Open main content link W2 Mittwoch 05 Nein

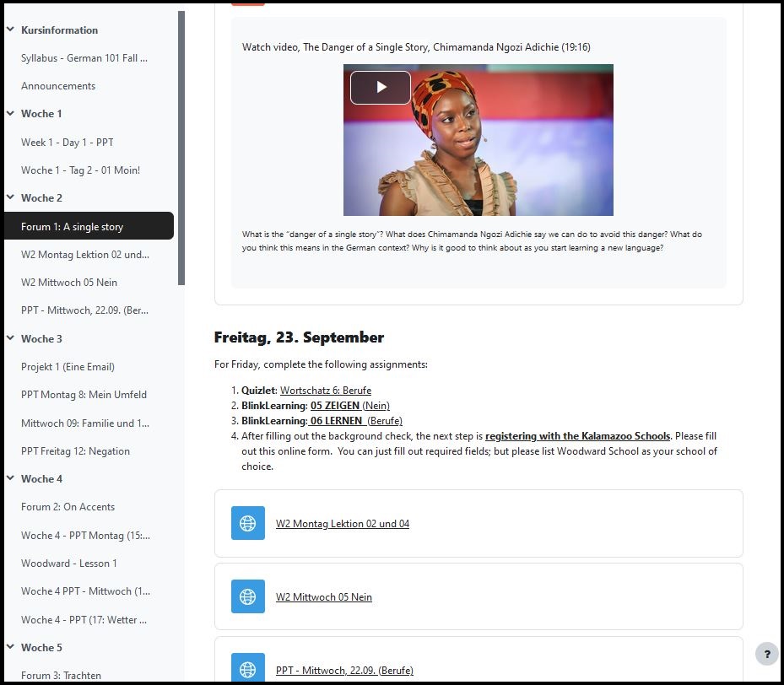324,597
